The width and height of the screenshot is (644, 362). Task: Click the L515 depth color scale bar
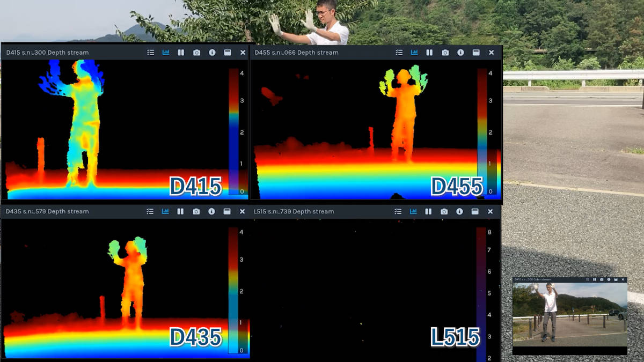(x=481, y=293)
